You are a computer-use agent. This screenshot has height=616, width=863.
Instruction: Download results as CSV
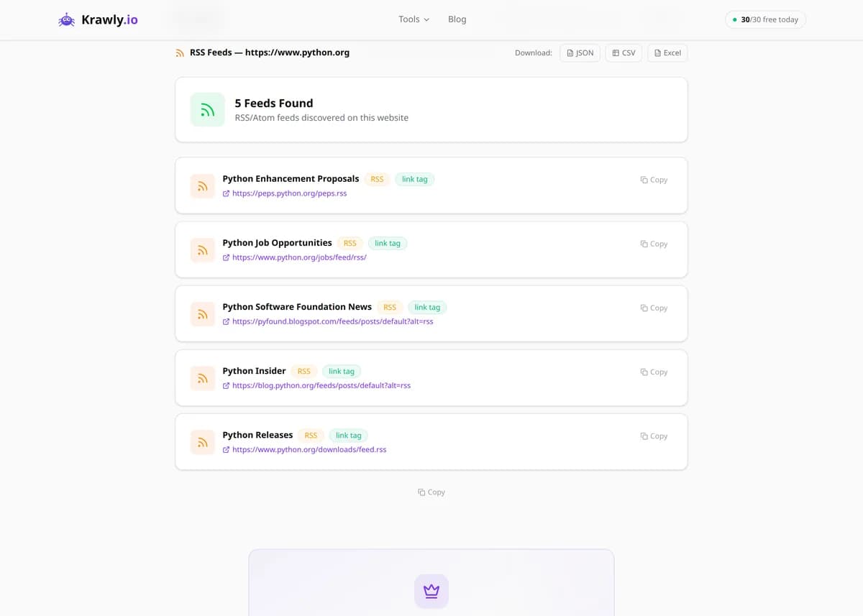point(624,53)
